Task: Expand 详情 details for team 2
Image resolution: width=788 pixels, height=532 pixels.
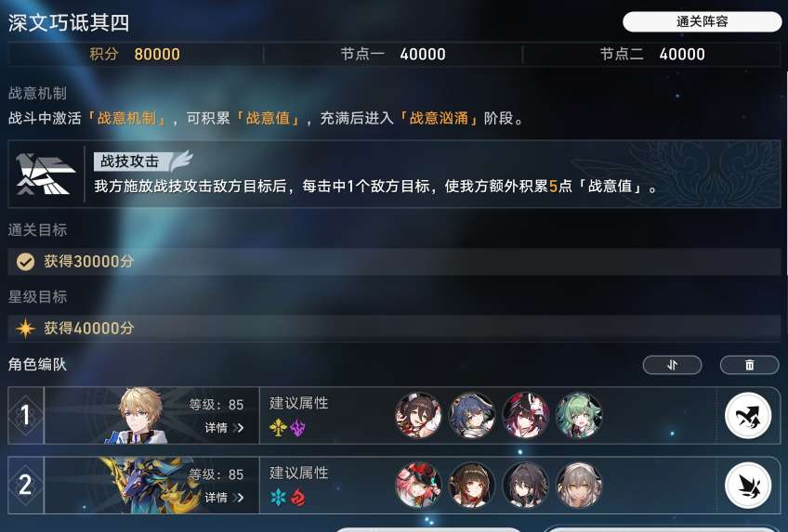Action: click(x=224, y=498)
